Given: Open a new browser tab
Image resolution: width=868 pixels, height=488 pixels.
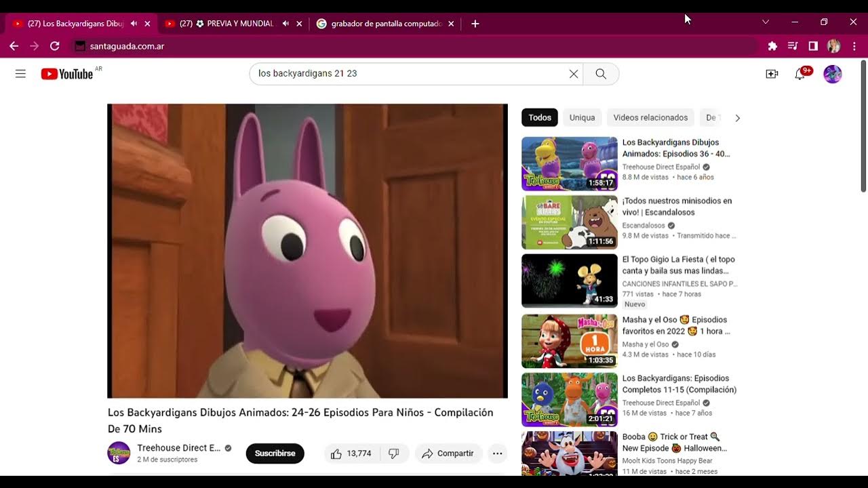Looking at the screenshot, I should 475,24.
